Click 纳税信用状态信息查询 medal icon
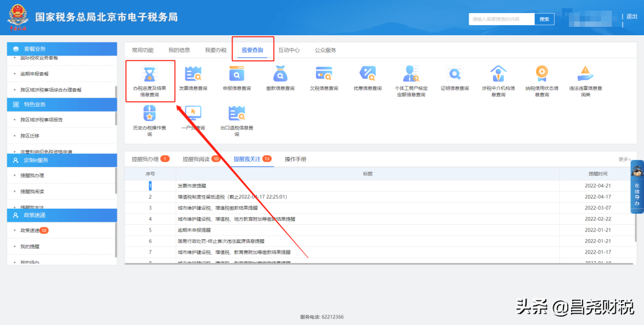 [541, 75]
